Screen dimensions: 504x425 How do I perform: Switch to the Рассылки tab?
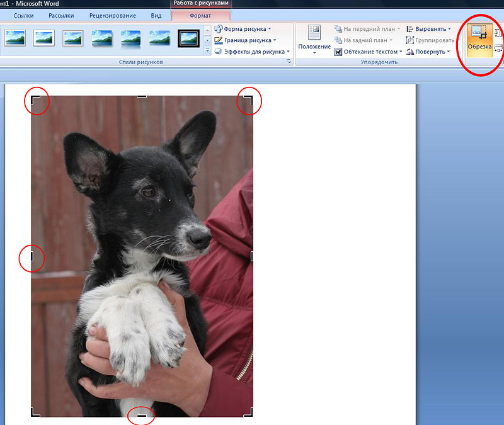[x=61, y=15]
